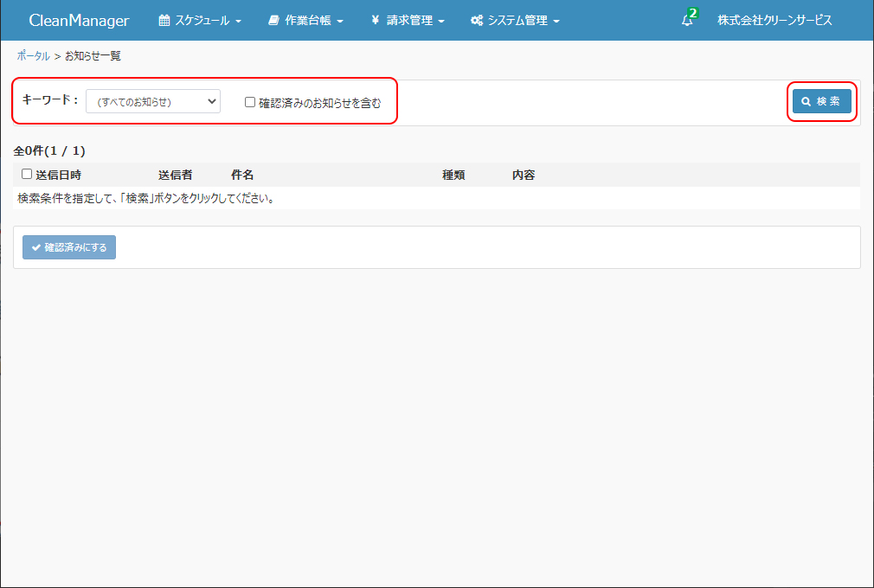Click the 種類 column header
874x588 pixels.
tap(453, 175)
